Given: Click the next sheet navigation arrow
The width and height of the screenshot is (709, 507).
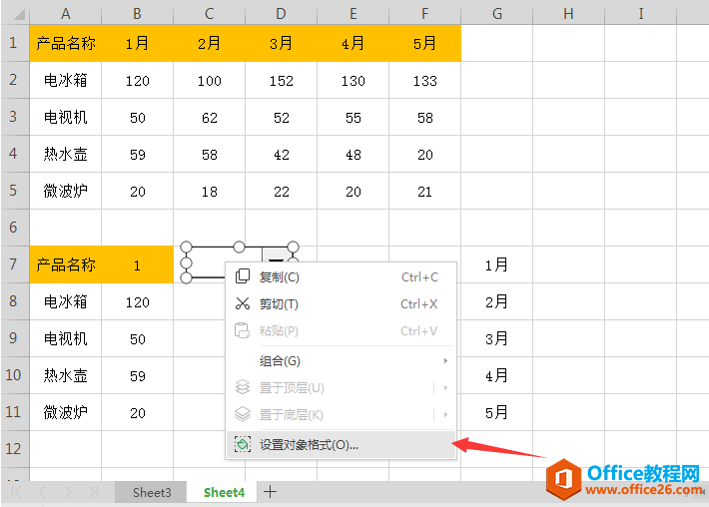Looking at the screenshot, I should tap(68, 492).
